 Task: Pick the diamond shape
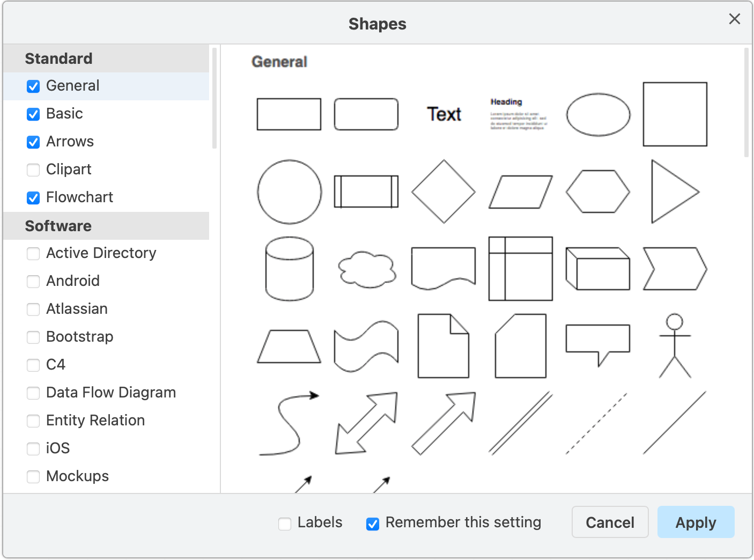(443, 191)
